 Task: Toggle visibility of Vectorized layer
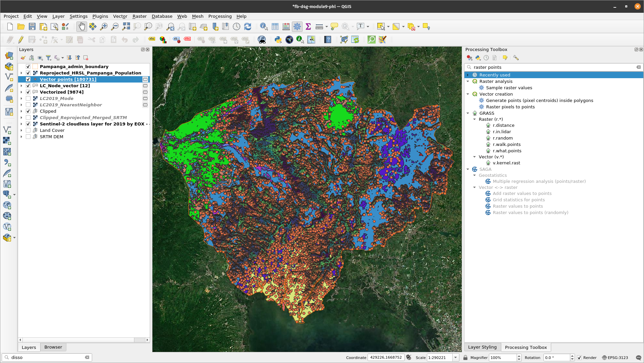click(x=28, y=92)
